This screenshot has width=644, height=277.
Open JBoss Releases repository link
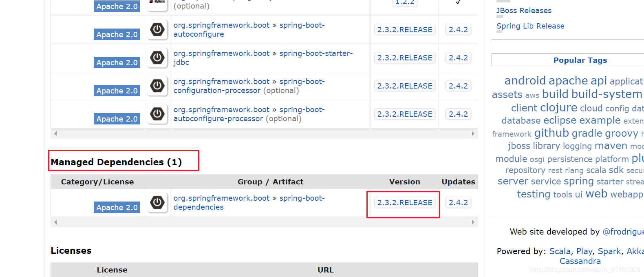(524, 11)
